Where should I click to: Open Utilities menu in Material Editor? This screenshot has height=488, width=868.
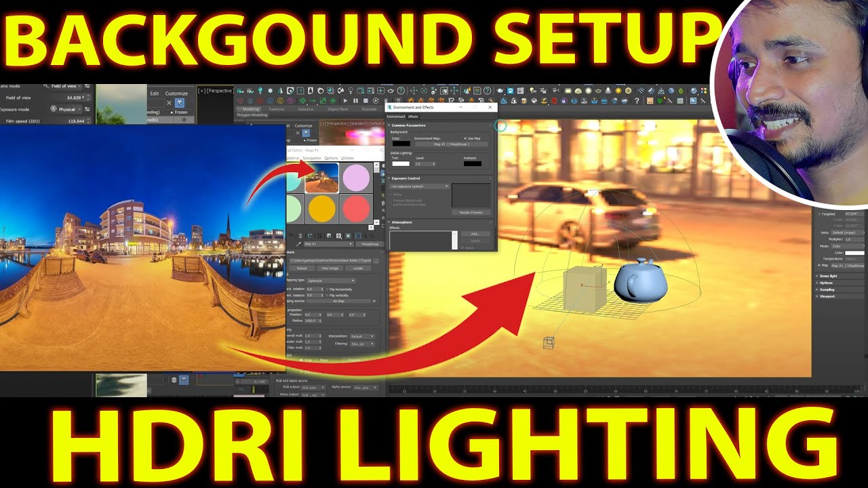[347, 158]
